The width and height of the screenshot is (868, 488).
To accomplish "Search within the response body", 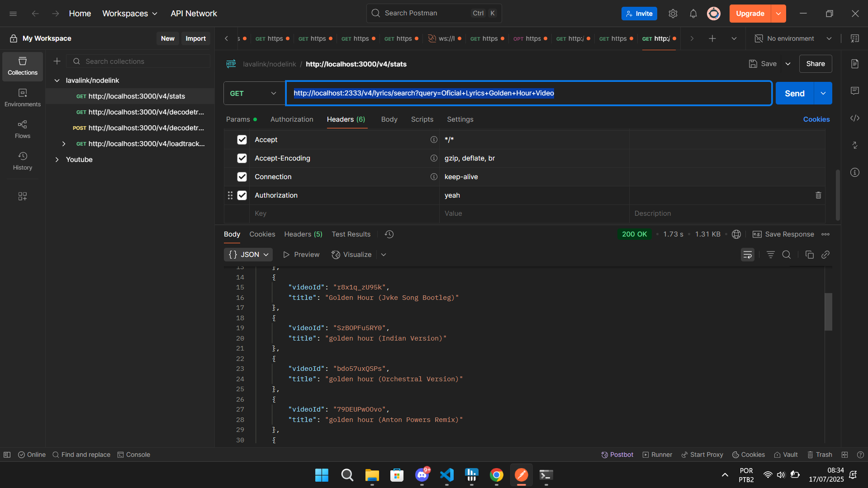I will pos(786,255).
